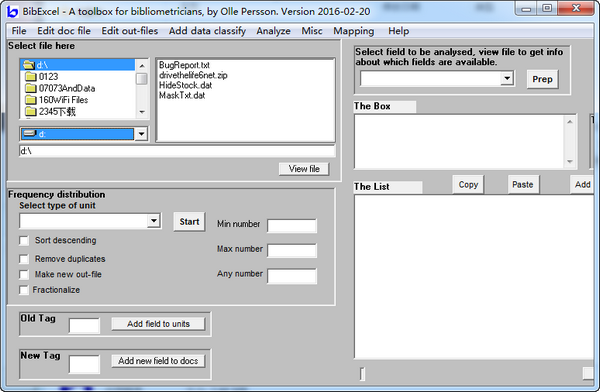Select the 160WiFi Files folder
Screen dimensions: 600x392
tap(56, 100)
